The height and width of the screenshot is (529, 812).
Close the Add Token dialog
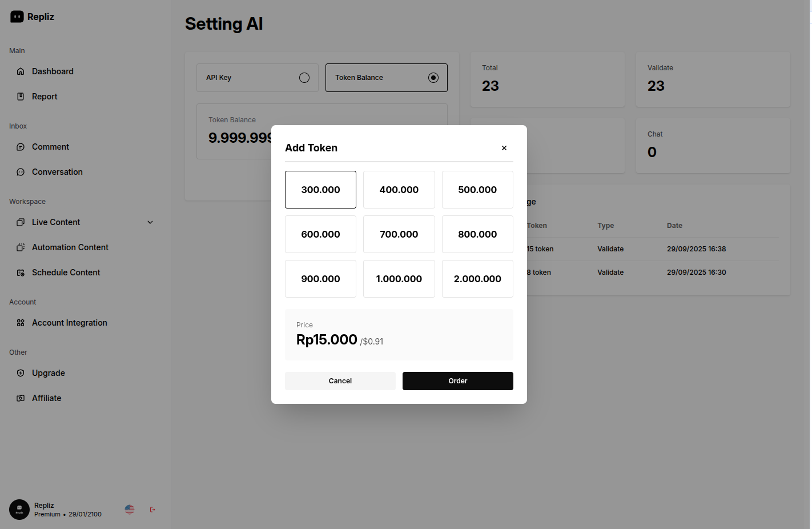point(504,148)
